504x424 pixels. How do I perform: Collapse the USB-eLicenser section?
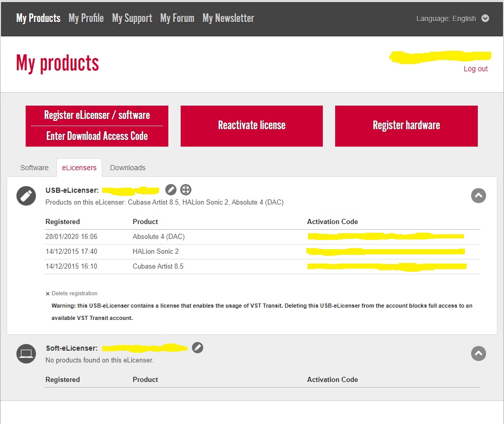478,196
